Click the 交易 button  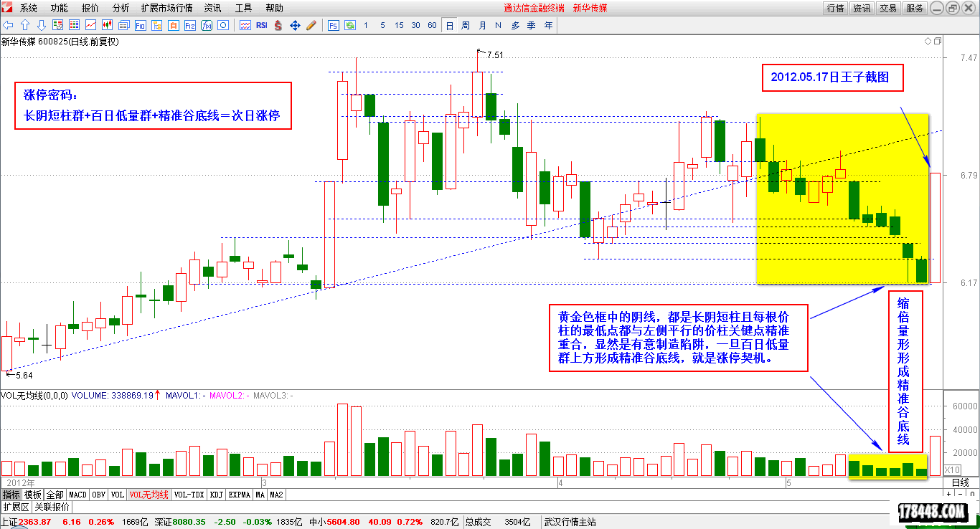click(888, 8)
